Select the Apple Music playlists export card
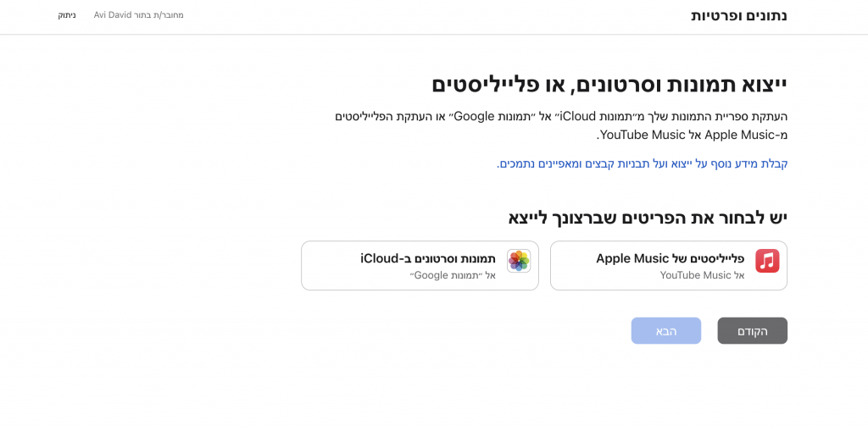Viewport: 868px width, 431px height. [x=669, y=266]
